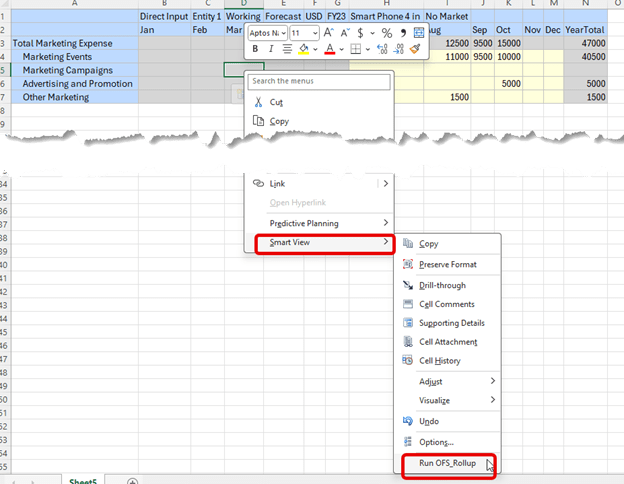
Task: Add a new sheet with plus button
Action: pyautogui.click(x=133, y=481)
